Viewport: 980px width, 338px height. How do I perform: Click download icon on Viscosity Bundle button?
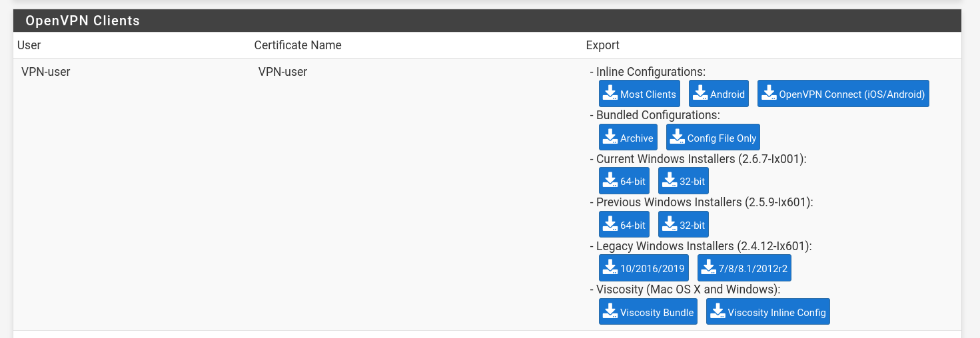pos(610,311)
